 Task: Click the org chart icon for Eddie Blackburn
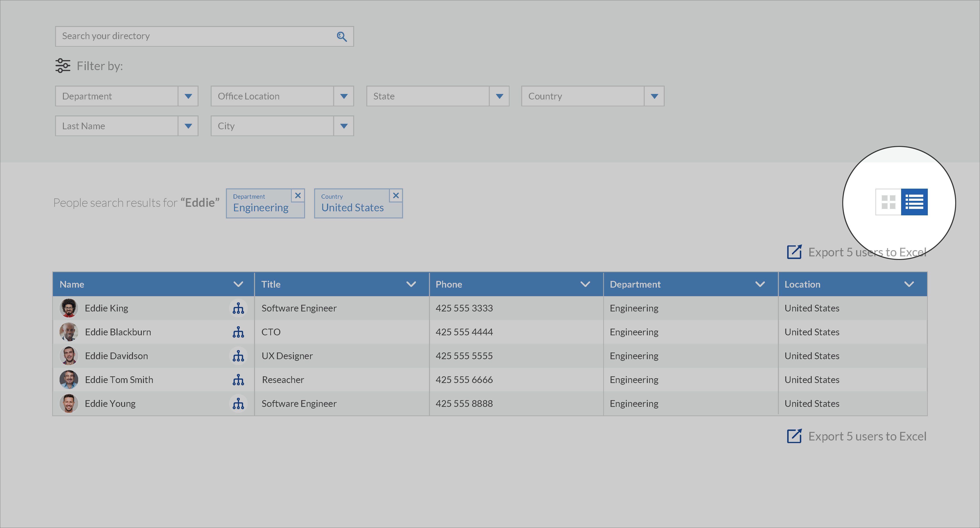(x=238, y=332)
